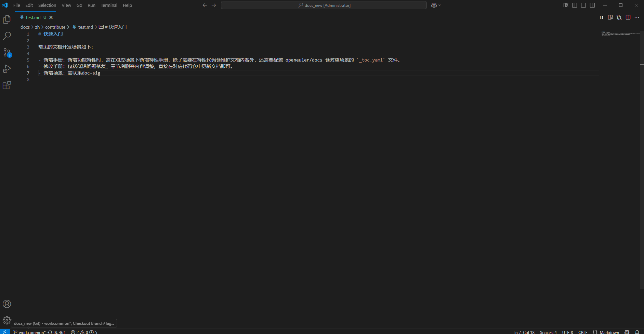Change encoding via UTF-8 indicator

pos(567,332)
